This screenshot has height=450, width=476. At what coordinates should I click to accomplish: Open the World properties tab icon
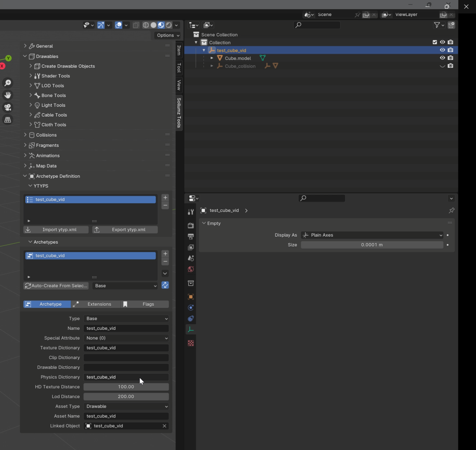coord(191,269)
